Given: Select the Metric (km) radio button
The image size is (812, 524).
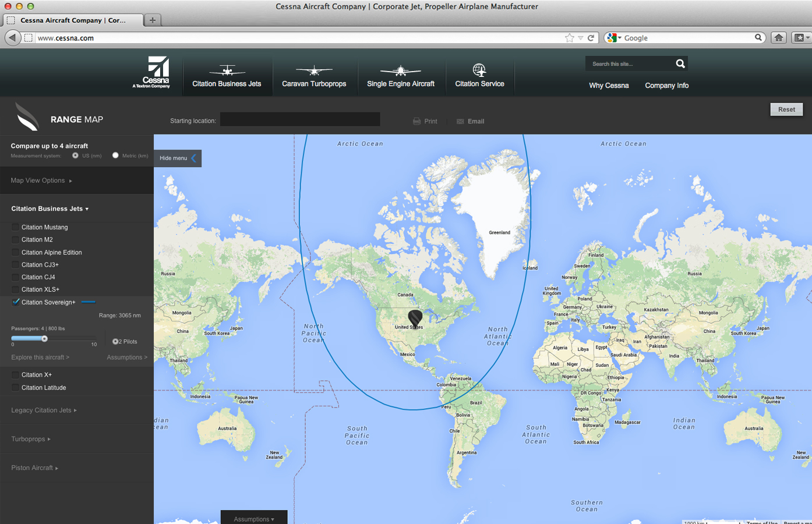Looking at the screenshot, I should tap(115, 155).
